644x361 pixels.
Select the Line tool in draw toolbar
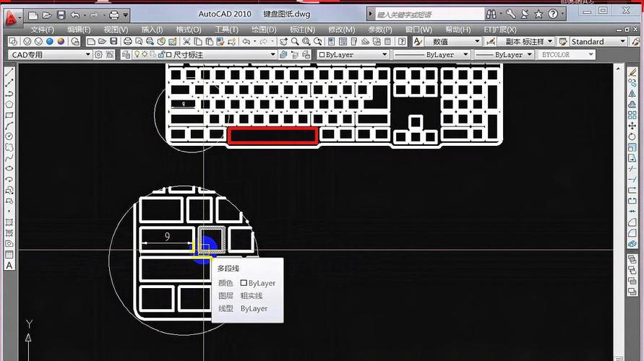point(9,72)
